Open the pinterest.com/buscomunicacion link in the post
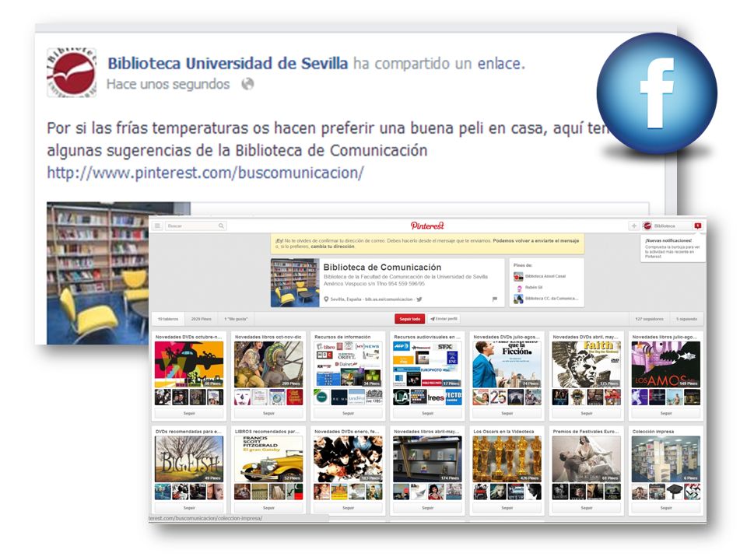This screenshot has height=560, width=747. [x=205, y=173]
